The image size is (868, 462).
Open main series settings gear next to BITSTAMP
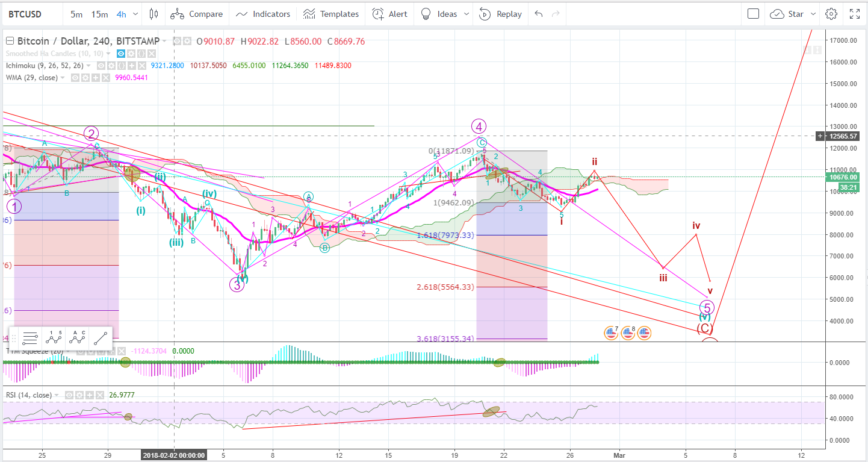pyautogui.click(x=187, y=41)
